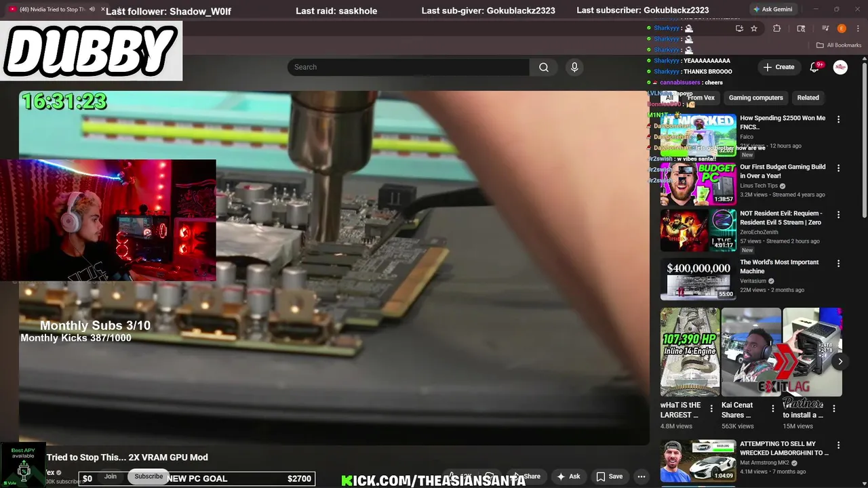Click in the YouTube search field
This screenshot has height=488, width=868.
click(x=408, y=67)
